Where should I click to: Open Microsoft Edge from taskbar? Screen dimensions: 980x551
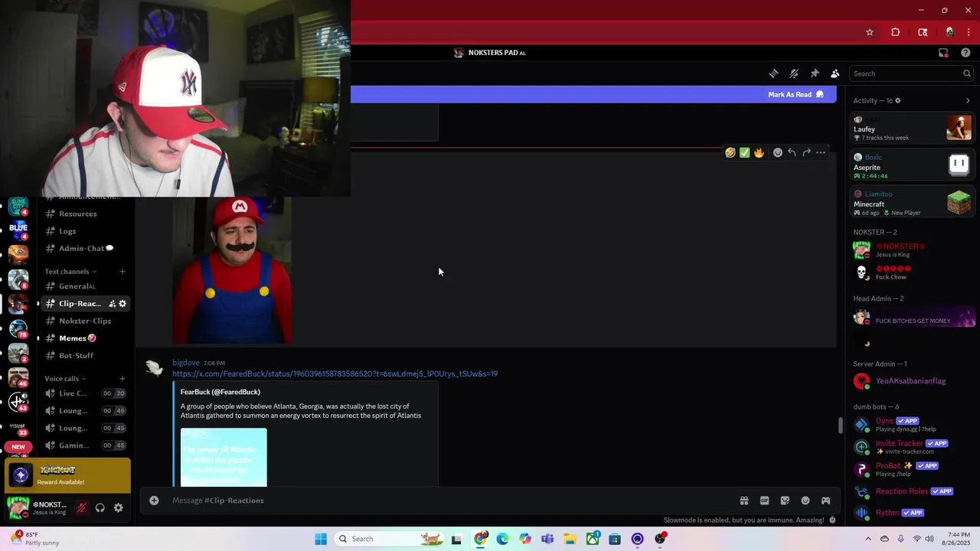[x=502, y=539]
